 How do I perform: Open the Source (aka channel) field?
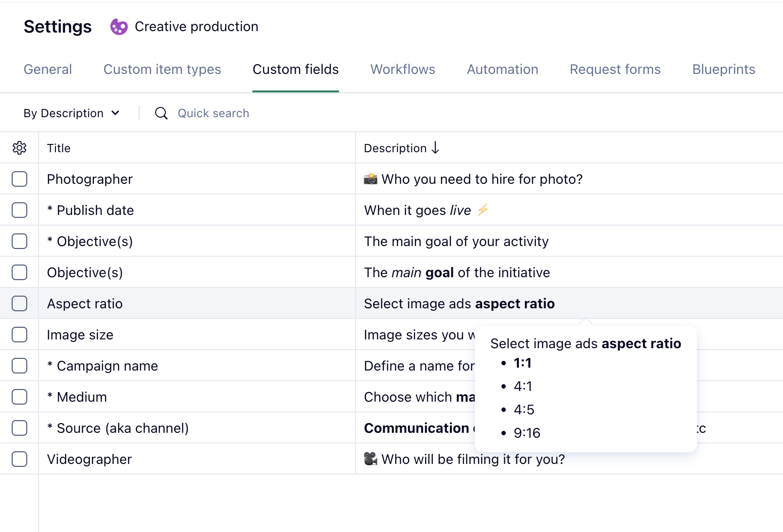tap(123, 428)
